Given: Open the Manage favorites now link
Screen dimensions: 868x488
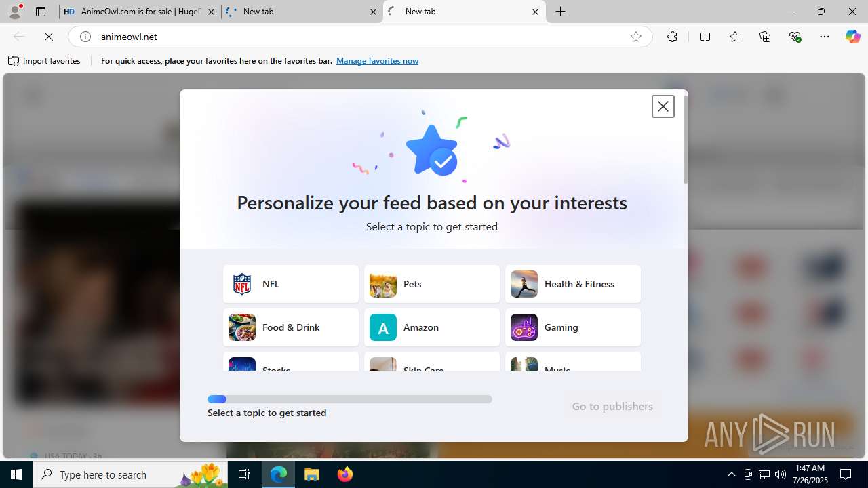Looking at the screenshot, I should (377, 61).
